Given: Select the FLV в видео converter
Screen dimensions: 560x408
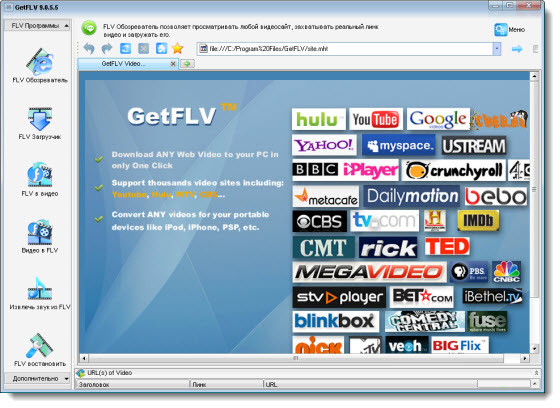Looking at the screenshot, I should (x=40, y=179).
